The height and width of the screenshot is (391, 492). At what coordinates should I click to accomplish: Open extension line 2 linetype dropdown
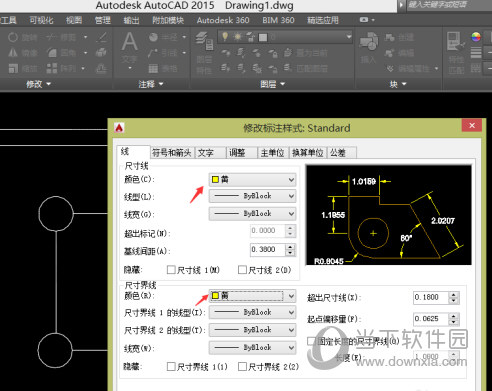(252, 330)
